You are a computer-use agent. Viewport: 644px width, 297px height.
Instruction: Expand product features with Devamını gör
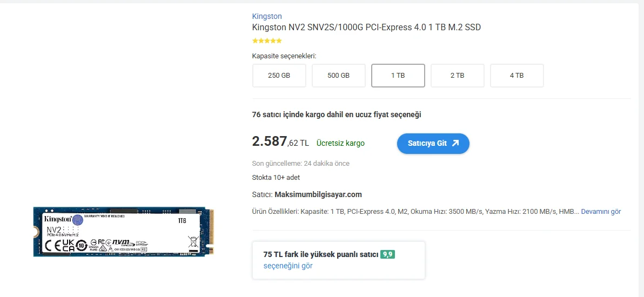coord(601,212)
